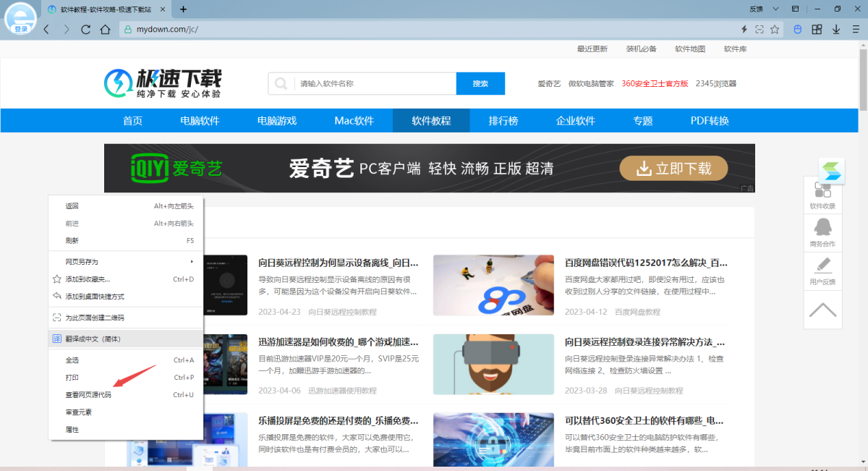Open the 最近更新 top link
This screenshot has height=471, width=868.
pyautogui.click(x=592, y=49)
